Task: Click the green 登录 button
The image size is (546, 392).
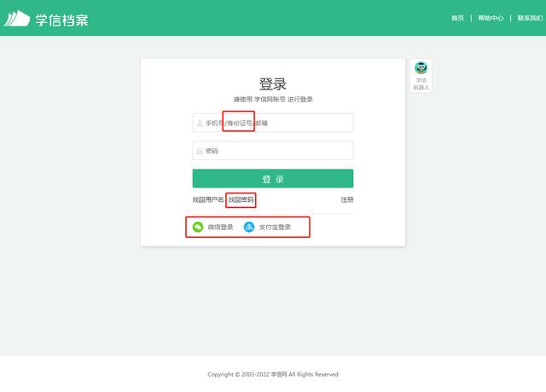Action: coord(273,179)
